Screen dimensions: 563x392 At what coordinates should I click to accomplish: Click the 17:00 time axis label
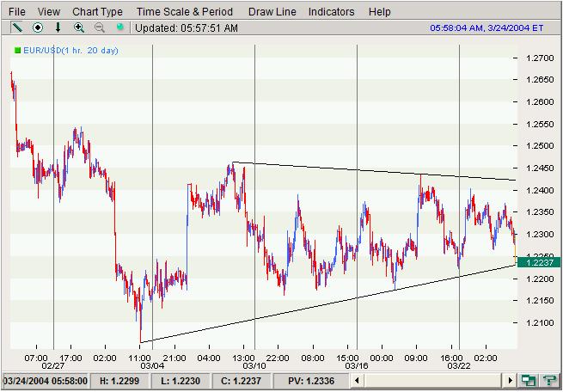[x=70, y=358]
